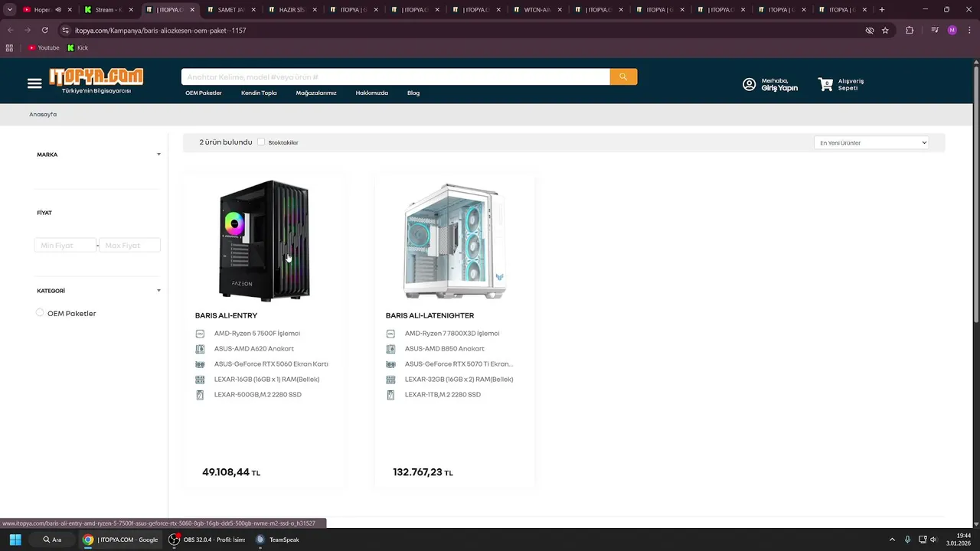
Task: Click the product search keyword field
Action: click(x=396, y=77)
